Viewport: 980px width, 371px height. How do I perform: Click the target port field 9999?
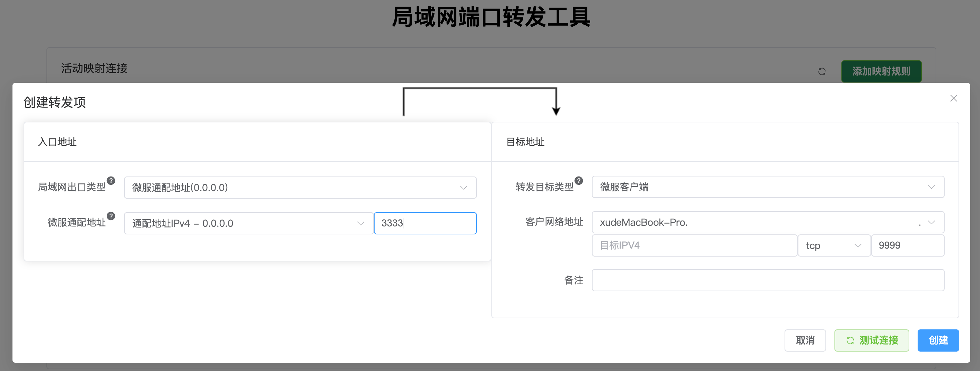pyautogui.click(x=907, y=245)
